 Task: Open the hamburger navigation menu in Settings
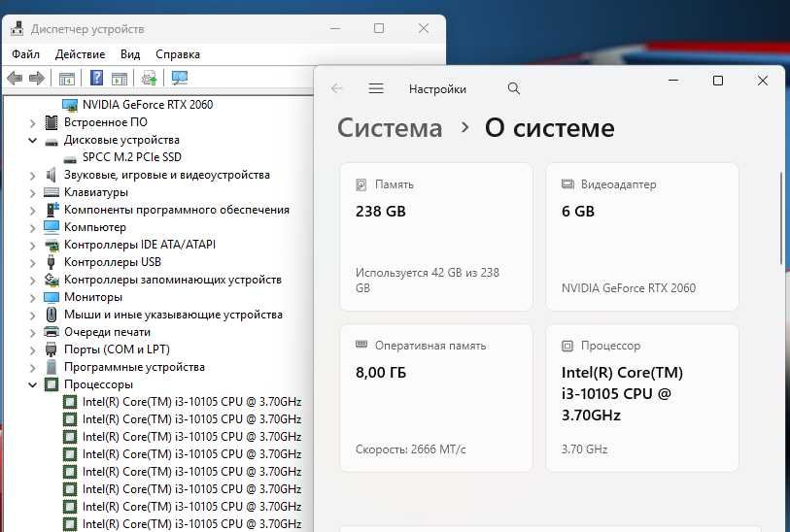coord(376,88)
